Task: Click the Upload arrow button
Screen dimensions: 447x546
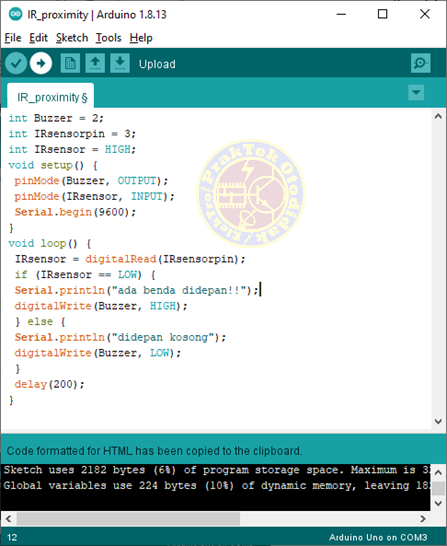Action: click(x=41, y=63)
